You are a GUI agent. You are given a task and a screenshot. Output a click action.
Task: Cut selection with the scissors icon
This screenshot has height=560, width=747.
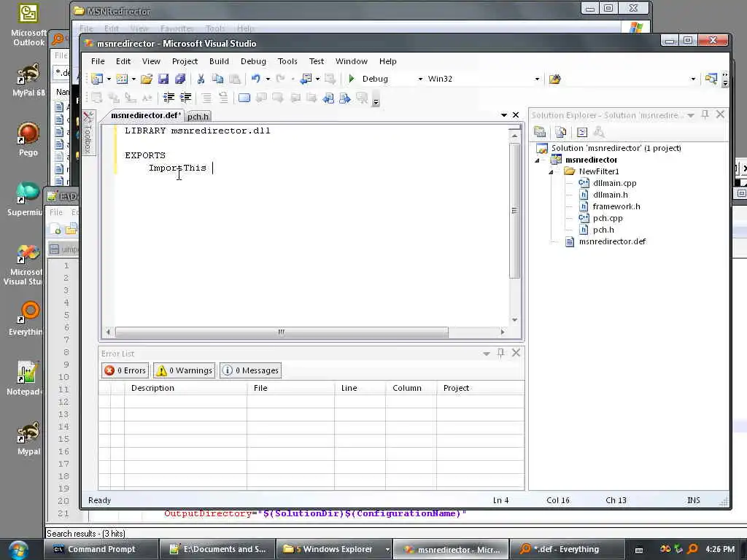coord(201,79)
